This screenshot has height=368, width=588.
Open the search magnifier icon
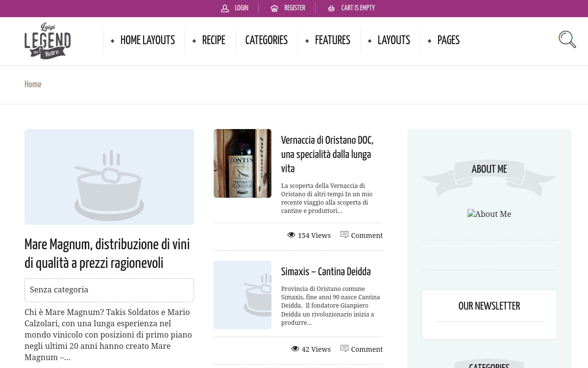click(567, 39)
